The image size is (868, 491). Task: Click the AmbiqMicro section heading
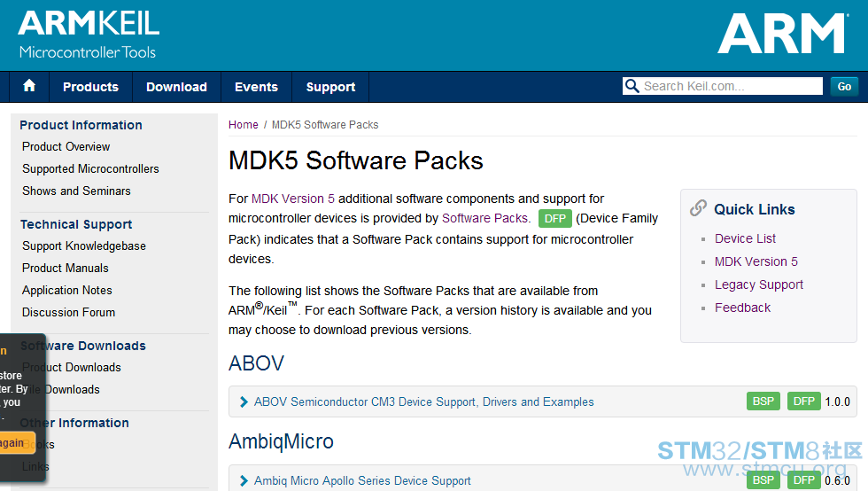click(282, 441)
